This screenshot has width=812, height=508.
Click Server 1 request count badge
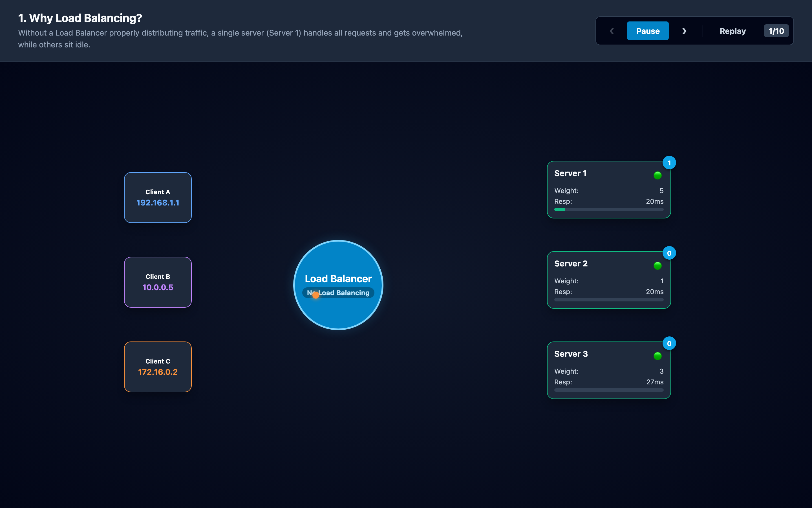(669, 163)
